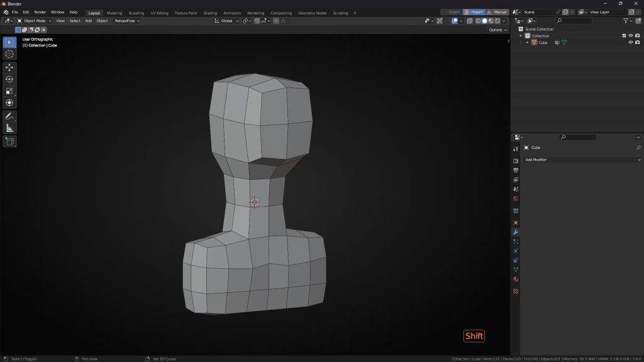Screen dimensions: 644x362
Task: Click the outliner search field
Action: (x=574, y=21)
